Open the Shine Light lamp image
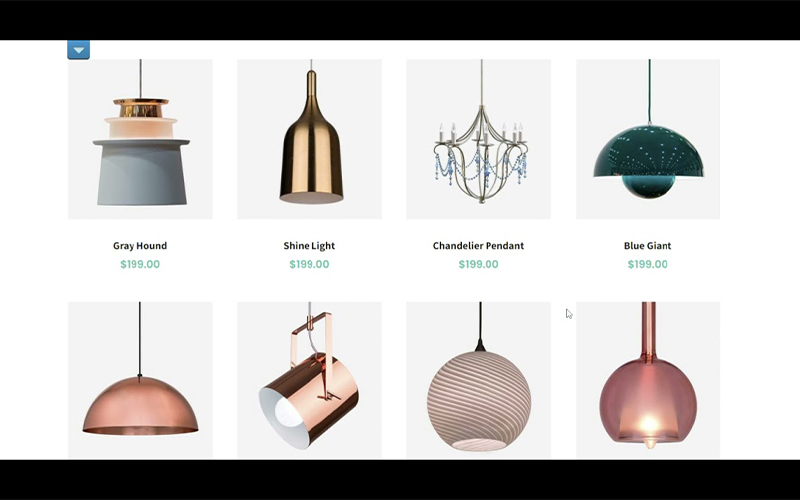The width and height of the screenshot is (800, 500). click(x=309, y=139)
